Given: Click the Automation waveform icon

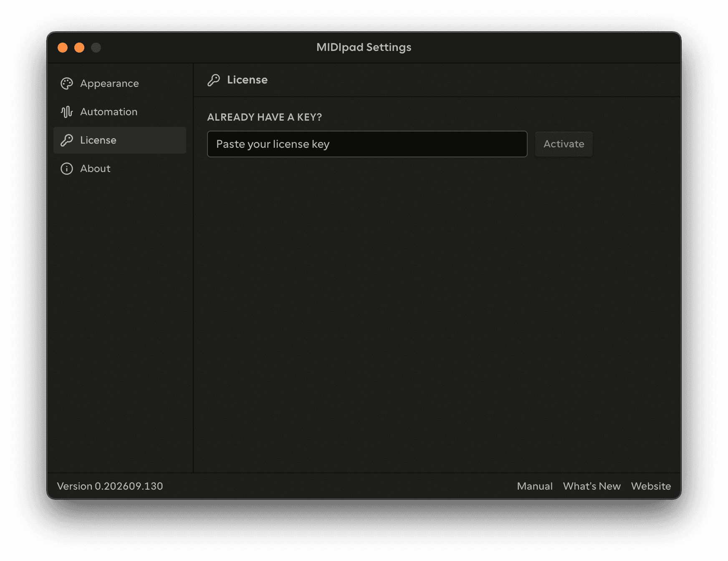Looking at the screenshot, I should (67, 112).
